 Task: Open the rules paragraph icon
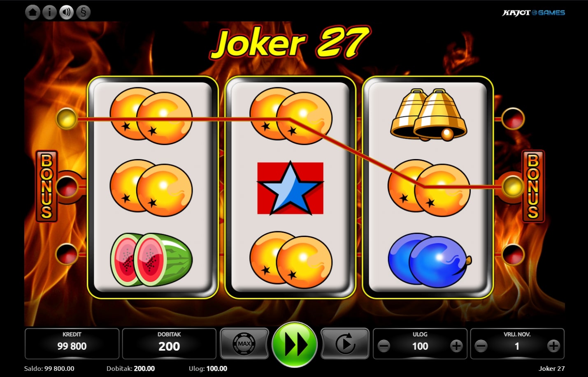coord(83,12)
